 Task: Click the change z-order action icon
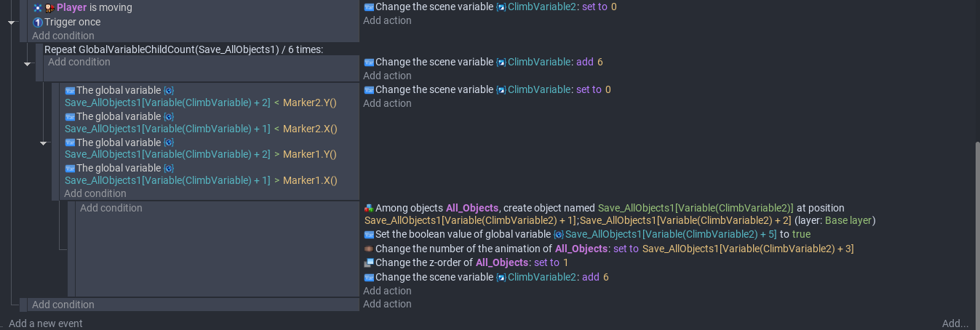[369, 263]
